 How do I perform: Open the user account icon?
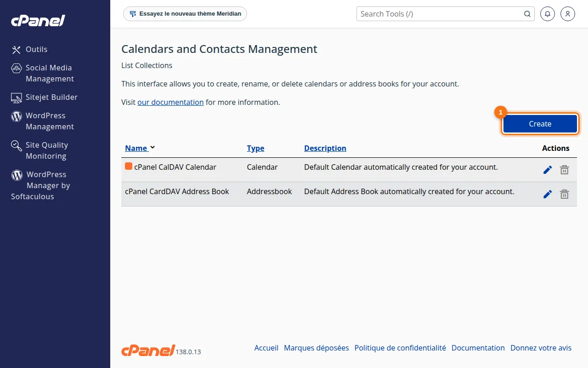pyautogui.click(x=568, y=14)
